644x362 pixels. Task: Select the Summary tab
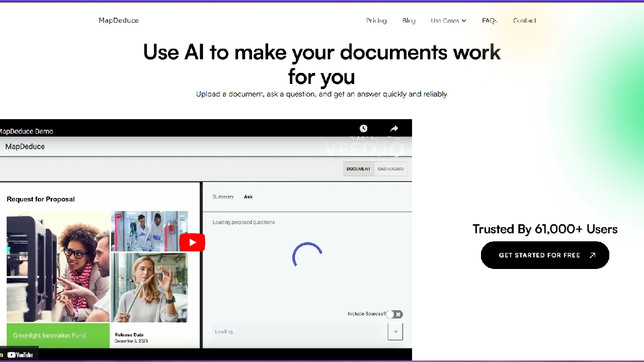[223, 197]
